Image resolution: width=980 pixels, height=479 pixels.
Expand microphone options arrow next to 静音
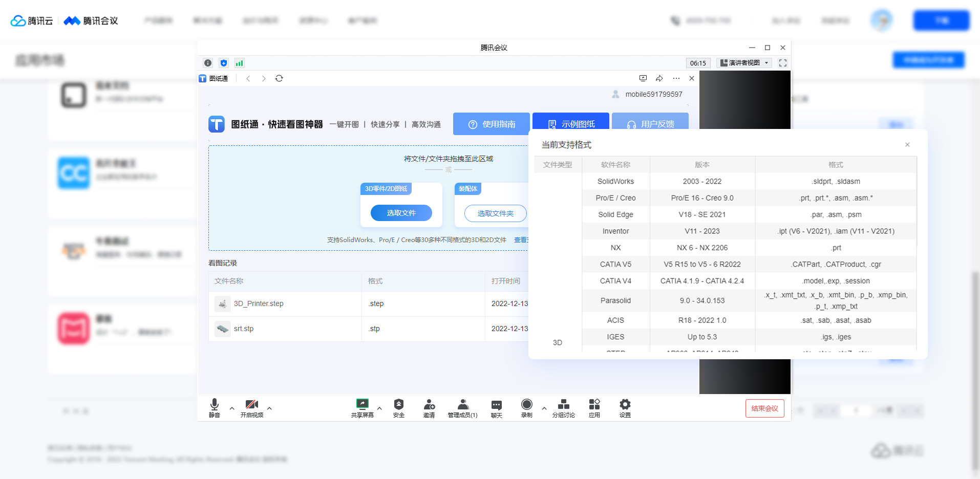232,408
